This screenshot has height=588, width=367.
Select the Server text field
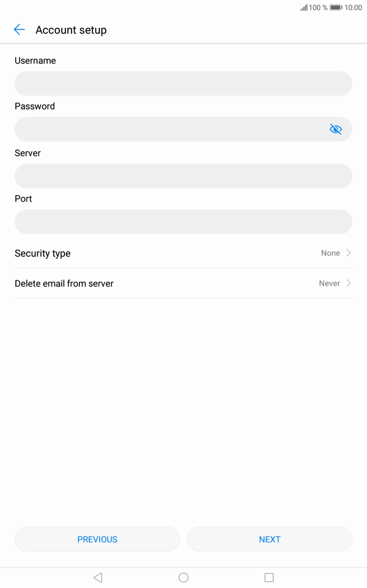point(183,176)
